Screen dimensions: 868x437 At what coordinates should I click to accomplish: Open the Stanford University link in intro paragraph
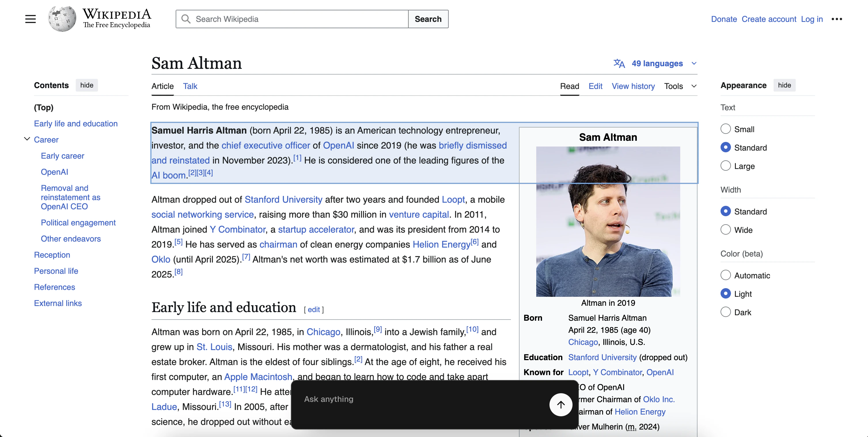click(283, 200)
